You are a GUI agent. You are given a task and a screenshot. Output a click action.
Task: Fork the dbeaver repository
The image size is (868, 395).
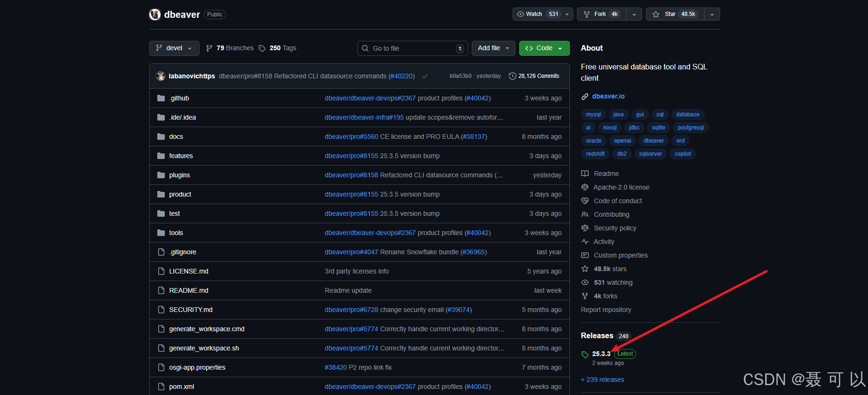tap(602, 14)
